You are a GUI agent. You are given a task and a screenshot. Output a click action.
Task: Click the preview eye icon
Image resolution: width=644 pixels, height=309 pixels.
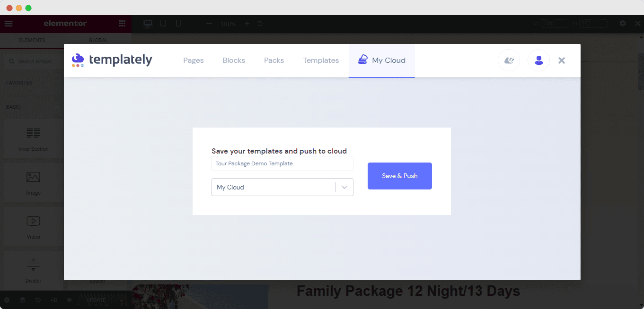pyautogui.click(x=69, y=300)
